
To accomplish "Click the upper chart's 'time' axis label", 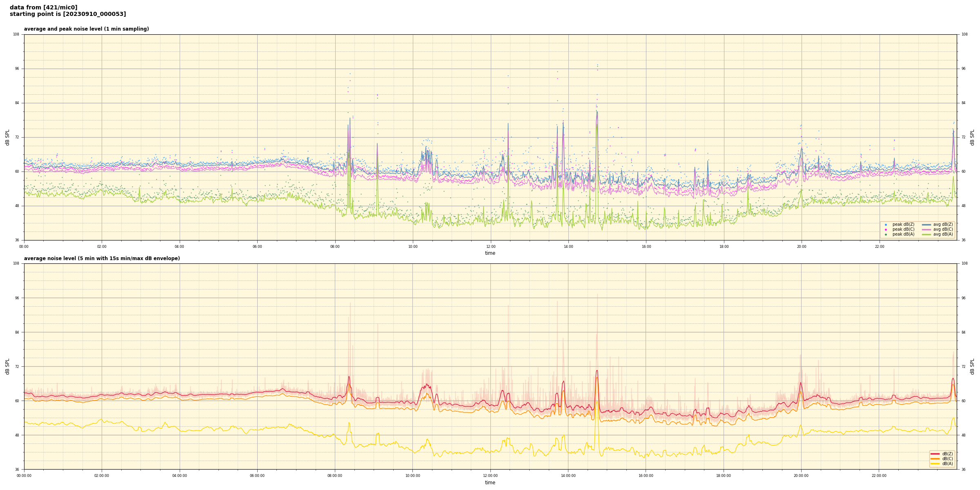I will point(490,253).
